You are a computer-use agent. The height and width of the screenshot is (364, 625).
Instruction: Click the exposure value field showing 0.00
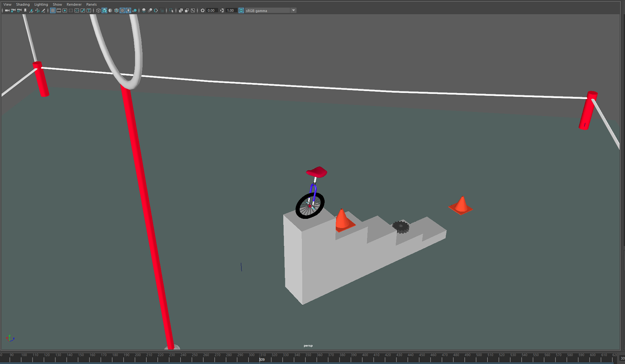(211, 10)
